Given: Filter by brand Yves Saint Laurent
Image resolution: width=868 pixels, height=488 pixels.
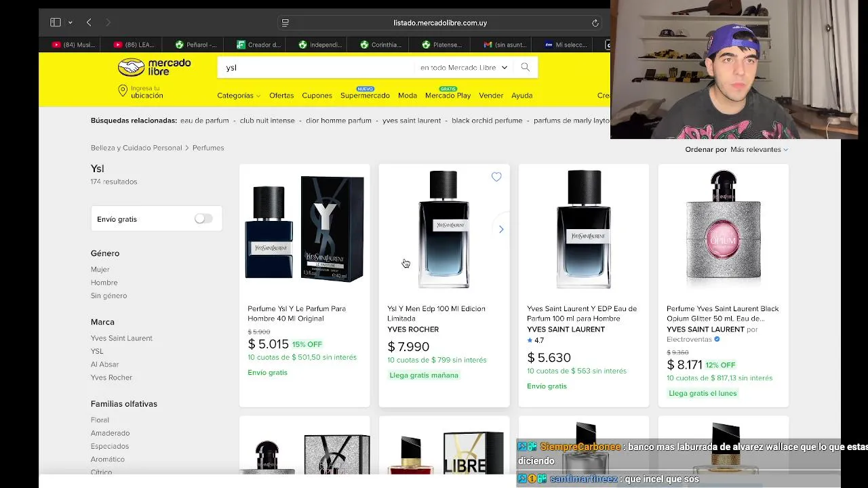Looking at the screenshot, I should click(121, 338).
